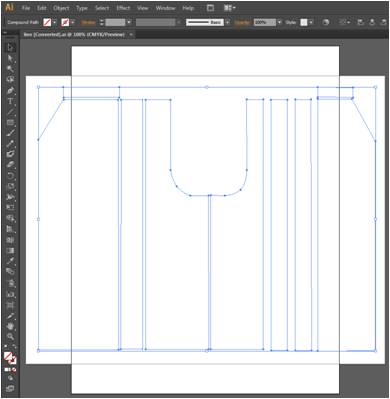Select the Direct Selection tool
Image resolution: width=390 pixels, height=399 pixels.
pos(10,59)
